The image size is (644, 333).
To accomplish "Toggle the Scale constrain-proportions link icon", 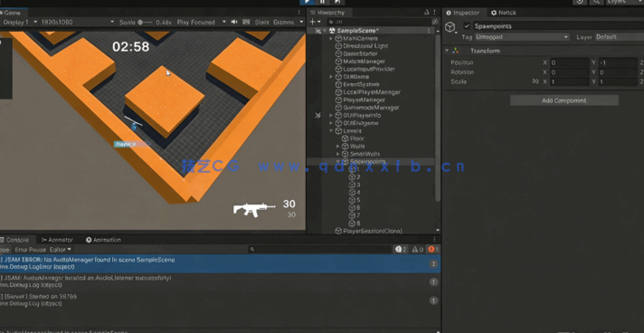I will [535, 81].
